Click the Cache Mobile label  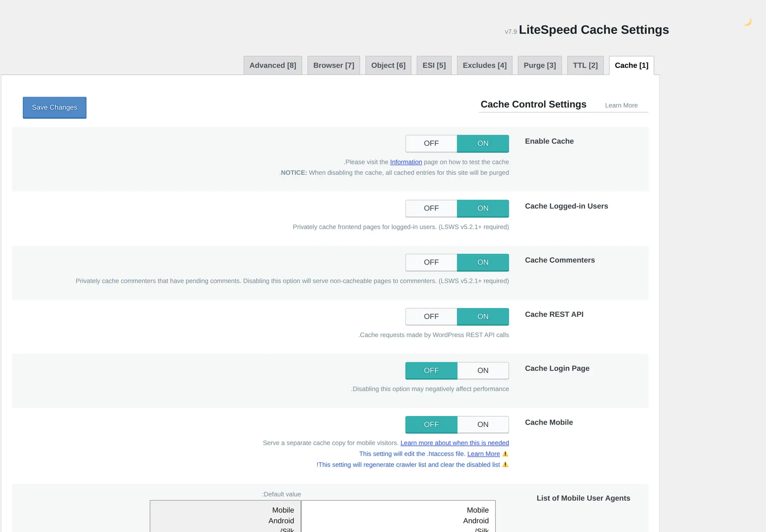(549, 422)
